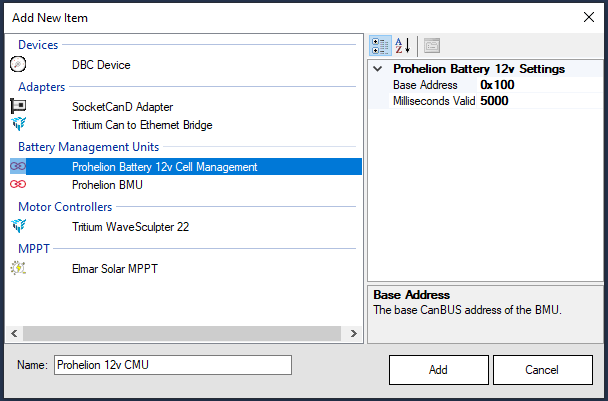Screen dimensions: 608x401
Task: Open the Property Pages toolbar icon
Action: [432, 46]
